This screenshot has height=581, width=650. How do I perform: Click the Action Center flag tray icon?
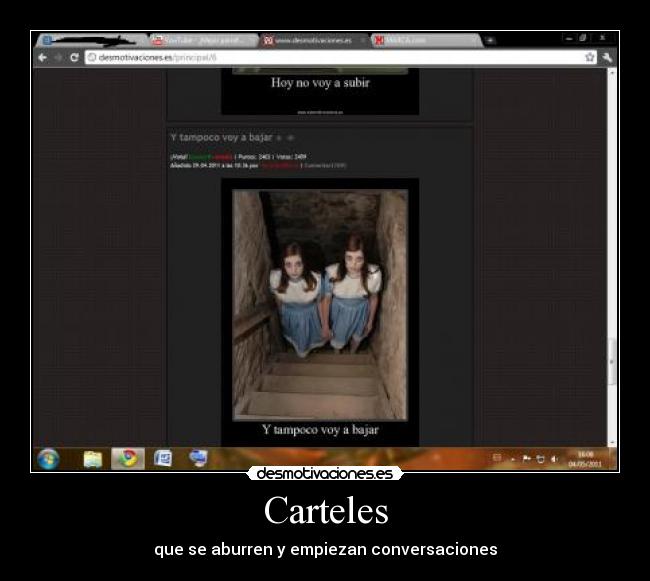pyautogui.click(x=526, y=458)
